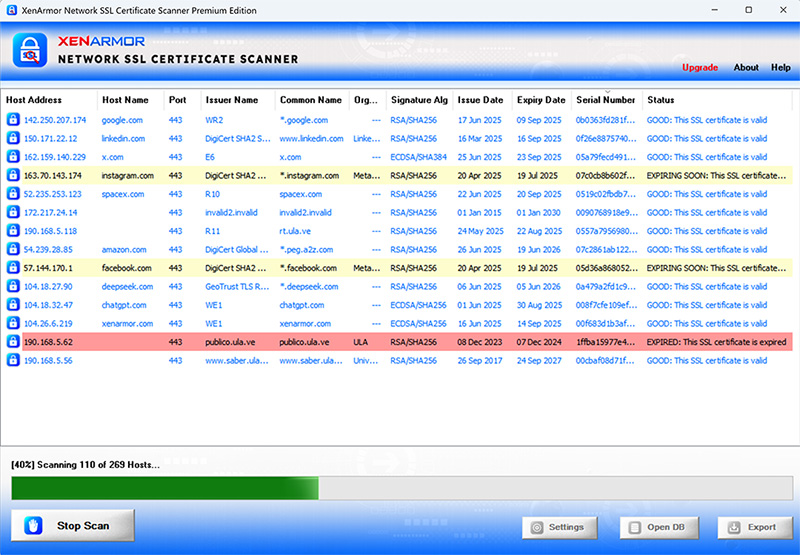This screenshot has width=800, height=555.
Task: Select instagram.com EXPIRING SOON status text
Action: [716, 175]
